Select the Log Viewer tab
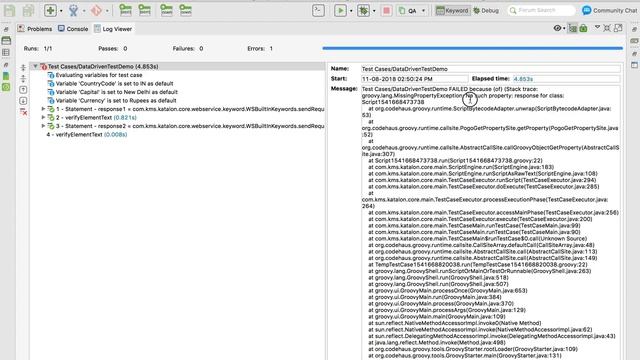This screenshot has width=640, height=360. [113, 29]
